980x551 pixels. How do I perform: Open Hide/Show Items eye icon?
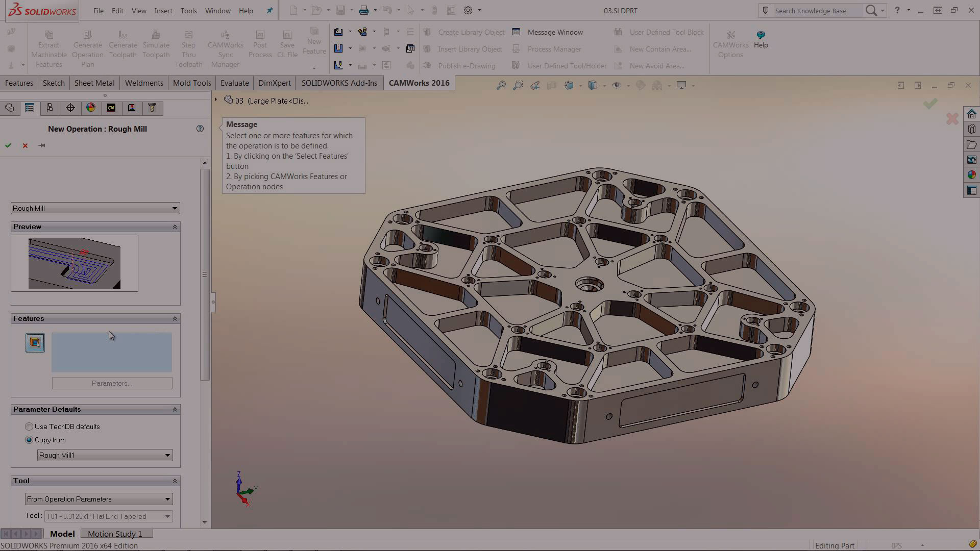(617, 85)
